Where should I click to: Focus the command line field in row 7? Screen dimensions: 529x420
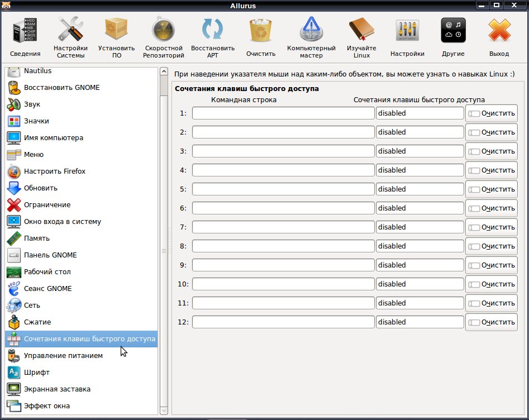tap(283, 227)
